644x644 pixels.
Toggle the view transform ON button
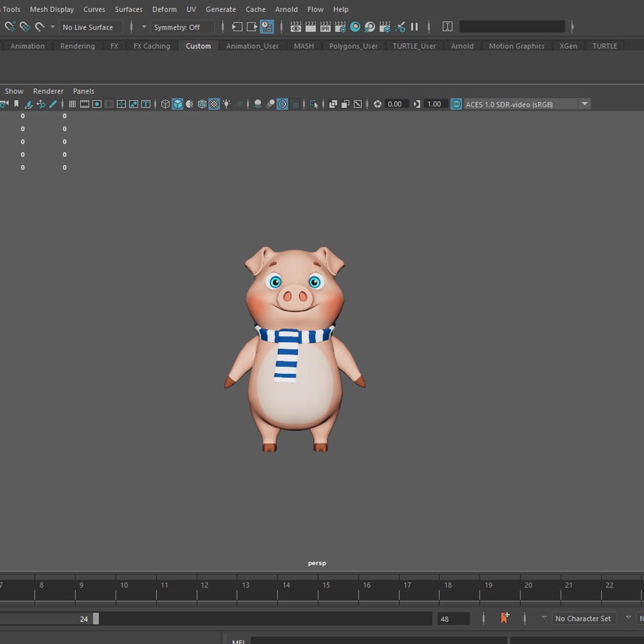tap(456, 104)
